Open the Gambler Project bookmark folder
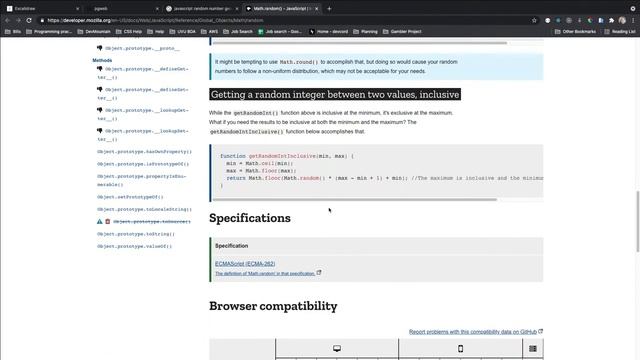 [x=402, y=31]
